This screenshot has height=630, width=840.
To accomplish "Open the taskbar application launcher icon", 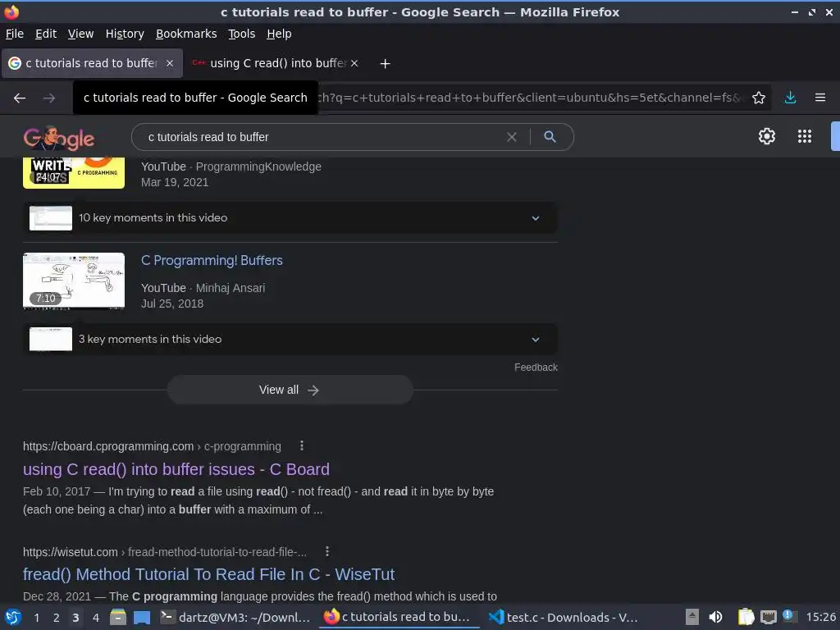I will [x=13, y=618].
